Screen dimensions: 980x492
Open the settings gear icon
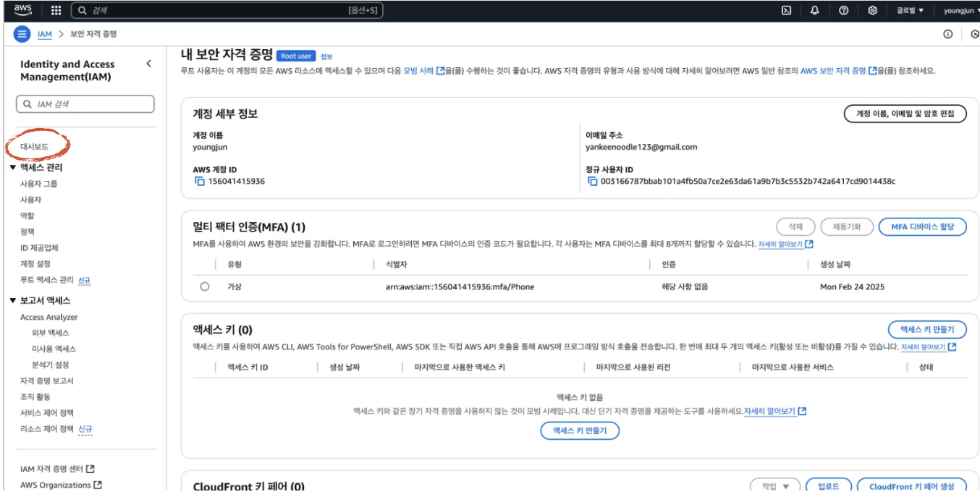point(873,11)
